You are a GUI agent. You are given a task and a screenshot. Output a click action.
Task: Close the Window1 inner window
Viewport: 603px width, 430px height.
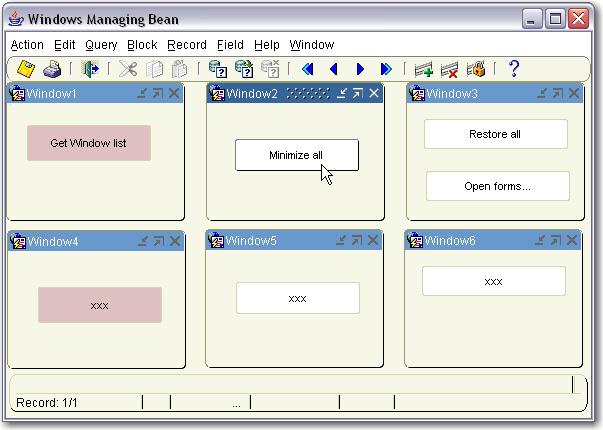click(x=174, y=93)
